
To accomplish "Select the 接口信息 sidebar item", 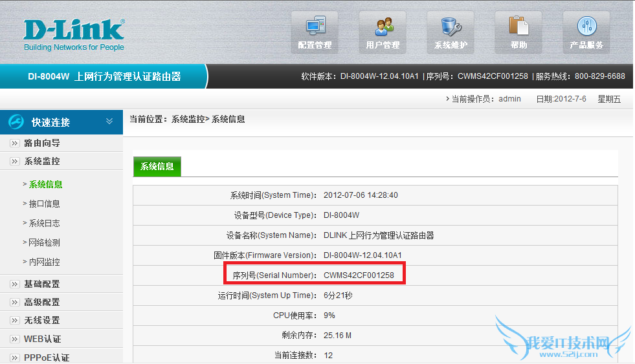I will click(x=44, y=204).
